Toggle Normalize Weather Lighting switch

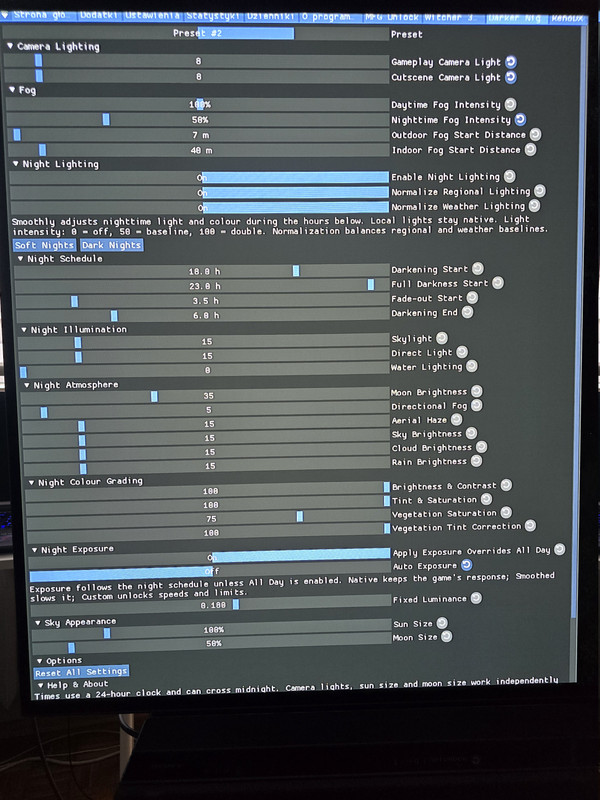(200, 207)
